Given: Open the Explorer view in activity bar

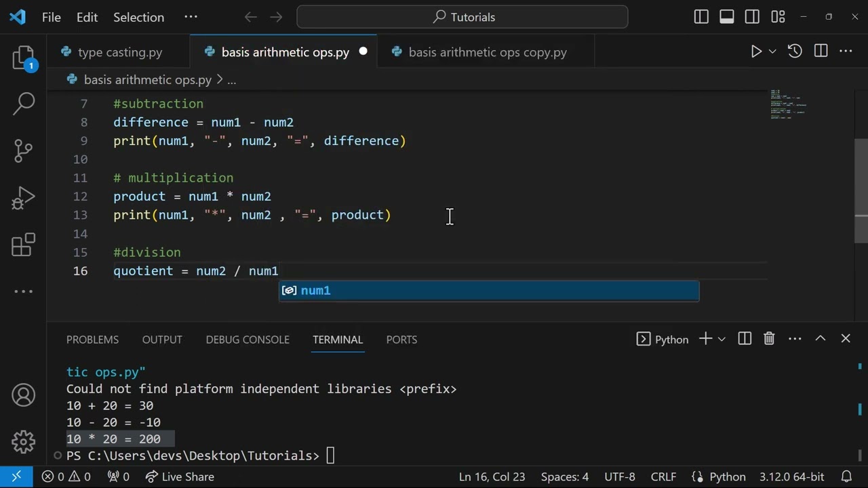Looking at the screenshot, I should click(24, 59).
